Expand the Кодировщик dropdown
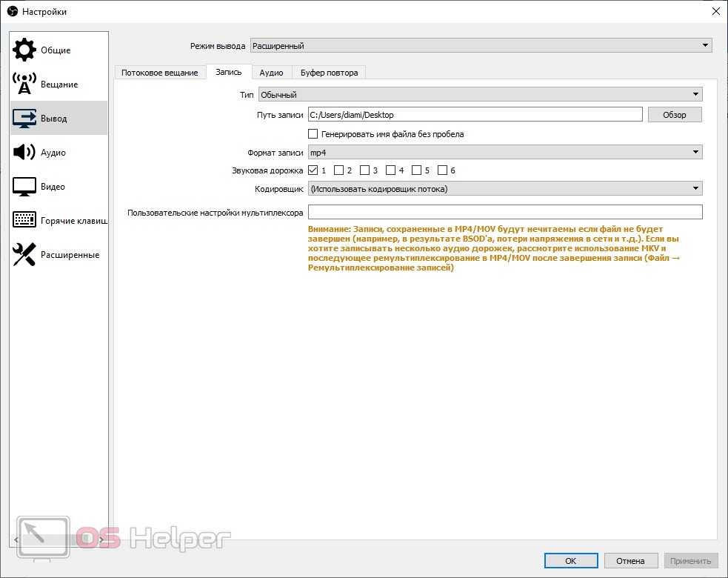Viewport: 728px width, 578px height. tap(504, 189)
